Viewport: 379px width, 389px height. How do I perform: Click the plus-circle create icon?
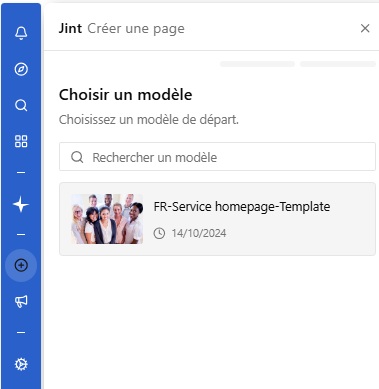tap(21, 265)
